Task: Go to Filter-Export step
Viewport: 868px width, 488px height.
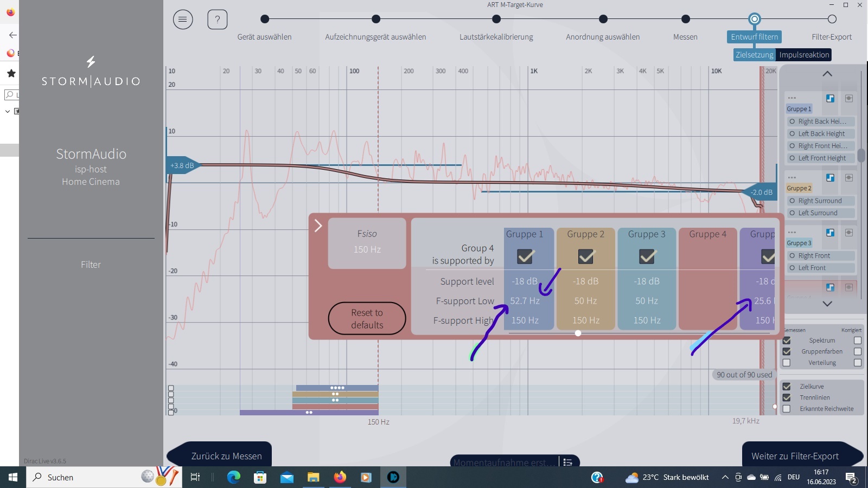Action: tap(832, 19)
